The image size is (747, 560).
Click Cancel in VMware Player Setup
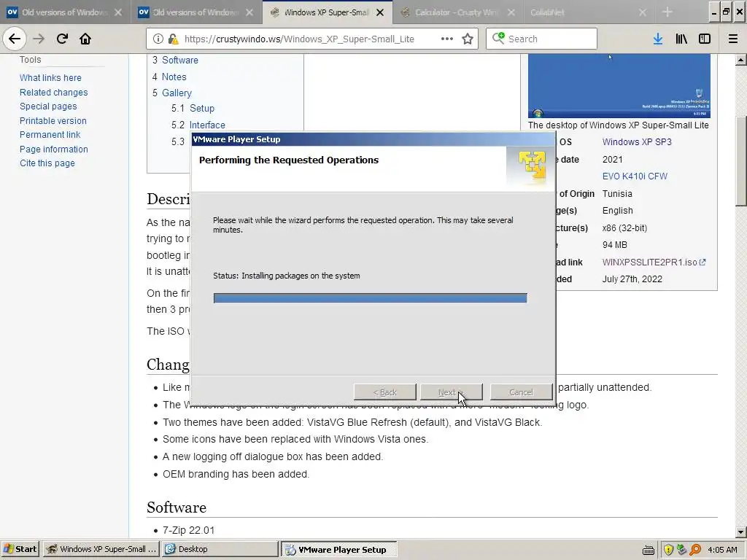(x=521, y=392)
